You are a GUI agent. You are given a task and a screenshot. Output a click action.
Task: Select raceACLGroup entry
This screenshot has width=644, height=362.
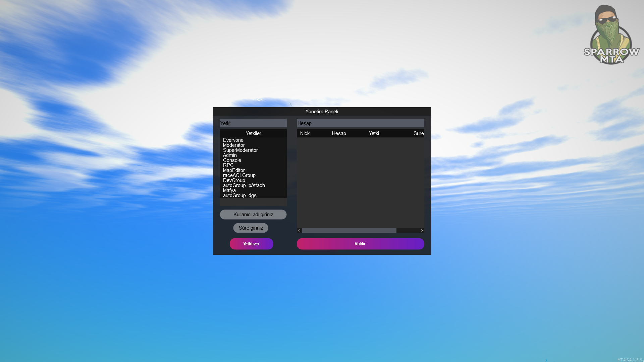(253, 175)
